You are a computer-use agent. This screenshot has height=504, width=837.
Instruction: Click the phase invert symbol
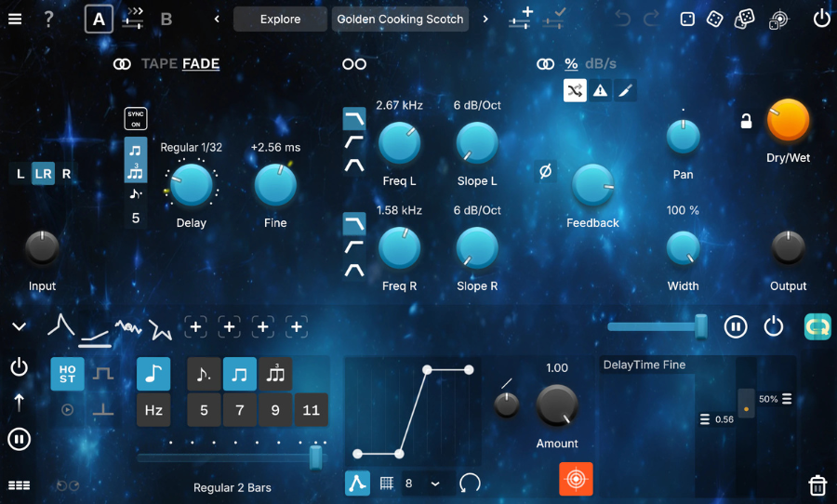tap(546, 171)
